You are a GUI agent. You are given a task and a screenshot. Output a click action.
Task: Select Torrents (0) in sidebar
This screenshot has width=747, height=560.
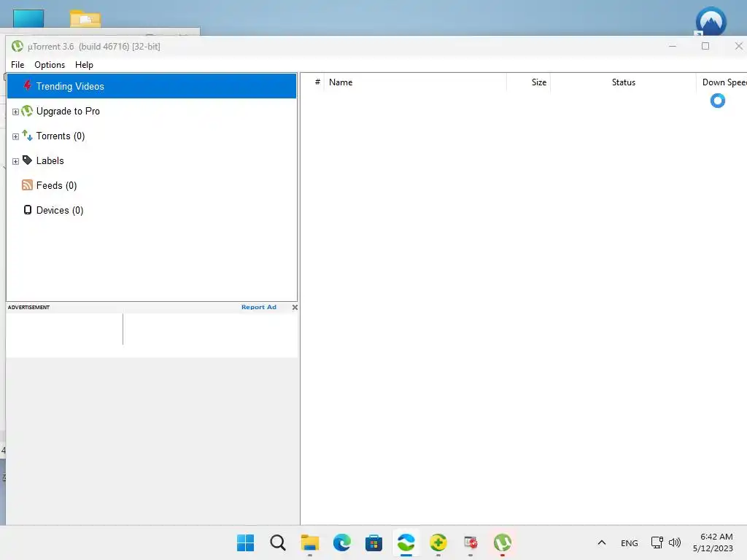[x=61, y=136]
